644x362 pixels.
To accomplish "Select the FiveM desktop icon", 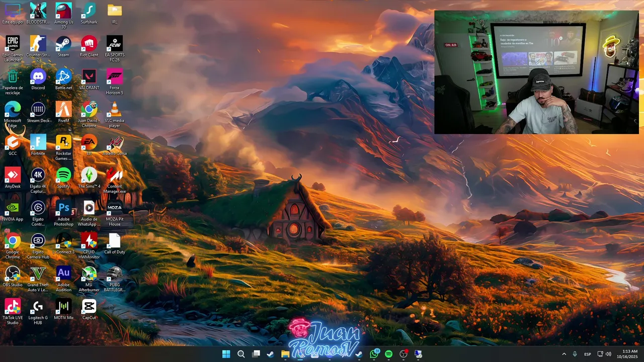I will point(63,112).
